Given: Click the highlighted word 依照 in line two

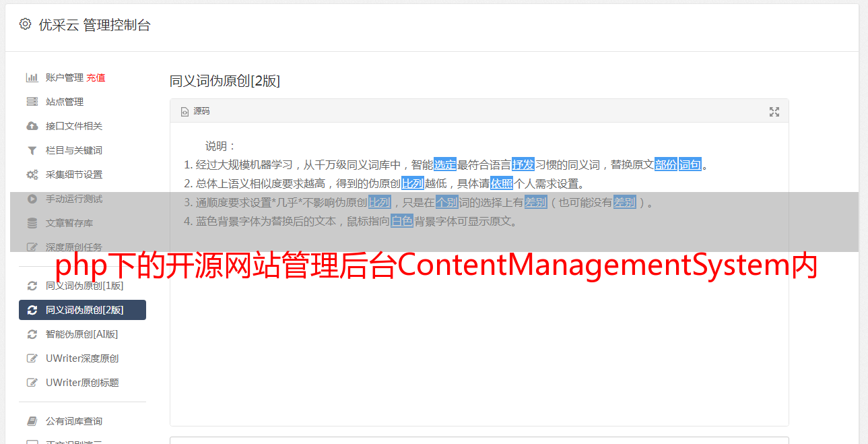Looking at the screenshot, I should point(502,183).
